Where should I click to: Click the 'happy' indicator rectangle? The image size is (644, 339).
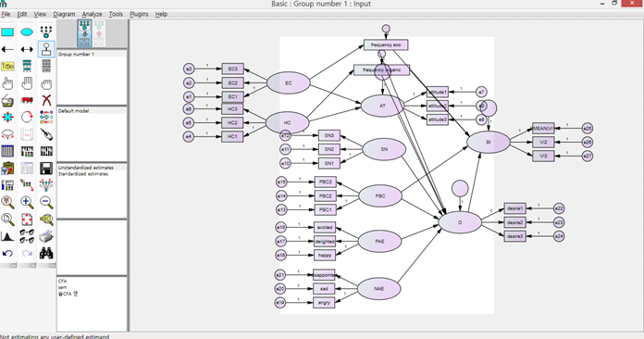coord(325,255)
